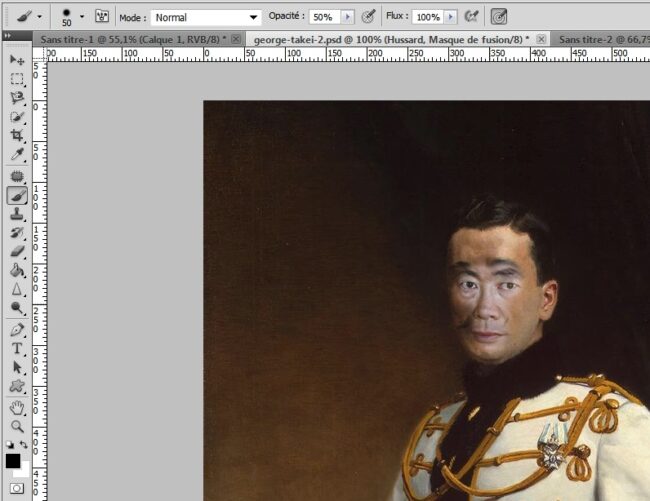650x501 pixels.
Task: Click the black foreground color swatch
Action: pos(13,461)
